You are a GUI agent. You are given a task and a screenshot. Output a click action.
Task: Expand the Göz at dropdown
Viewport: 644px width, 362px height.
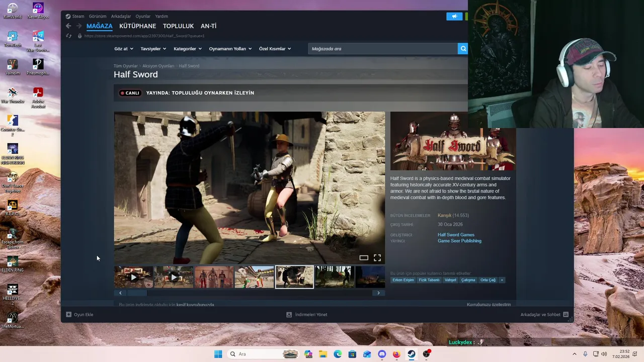click(x=124, y=49)
